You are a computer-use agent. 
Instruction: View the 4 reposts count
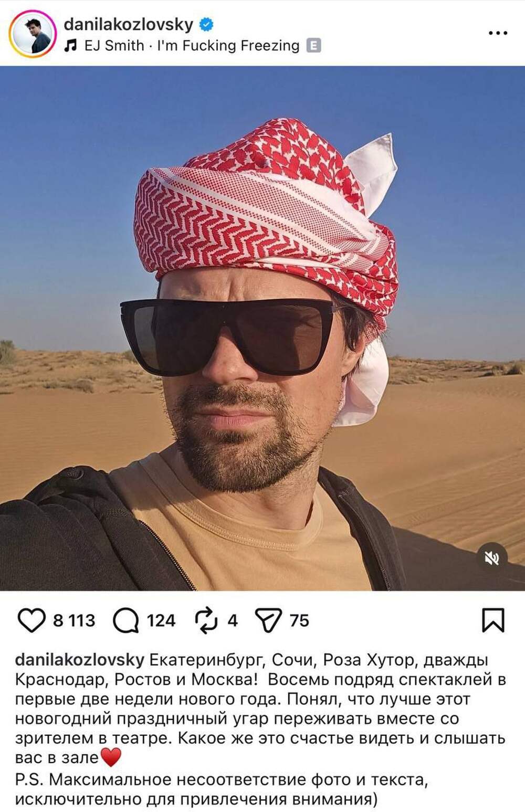233,620
